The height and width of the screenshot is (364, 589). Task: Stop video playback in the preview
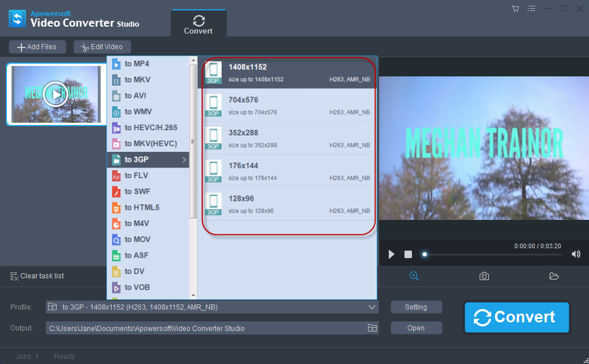[408, 254]
